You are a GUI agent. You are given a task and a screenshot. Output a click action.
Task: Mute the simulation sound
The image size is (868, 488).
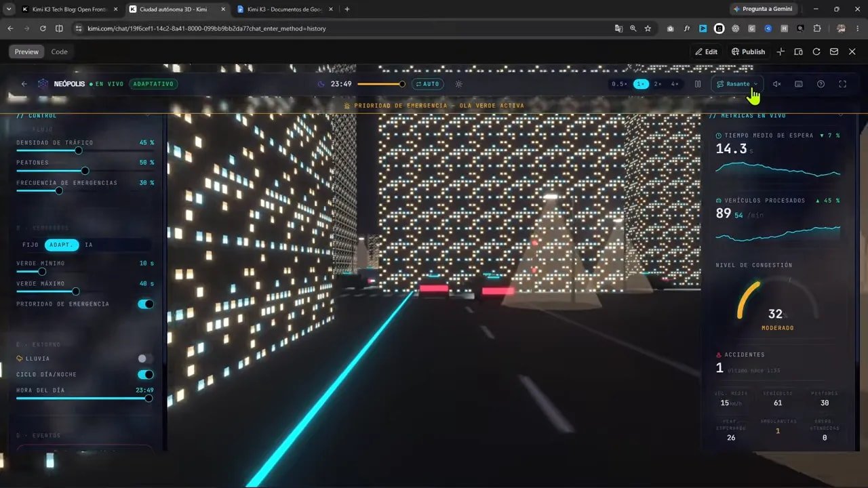click(777, 84)
